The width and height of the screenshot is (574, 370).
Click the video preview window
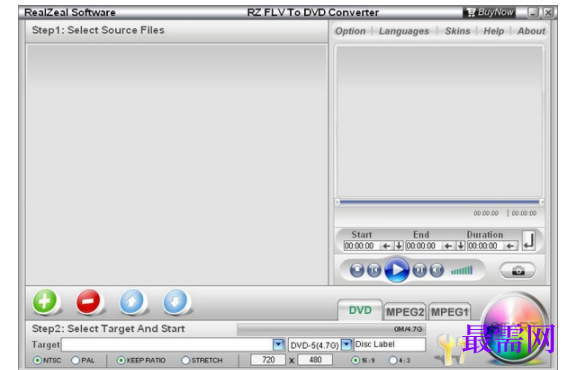point(439,121)
